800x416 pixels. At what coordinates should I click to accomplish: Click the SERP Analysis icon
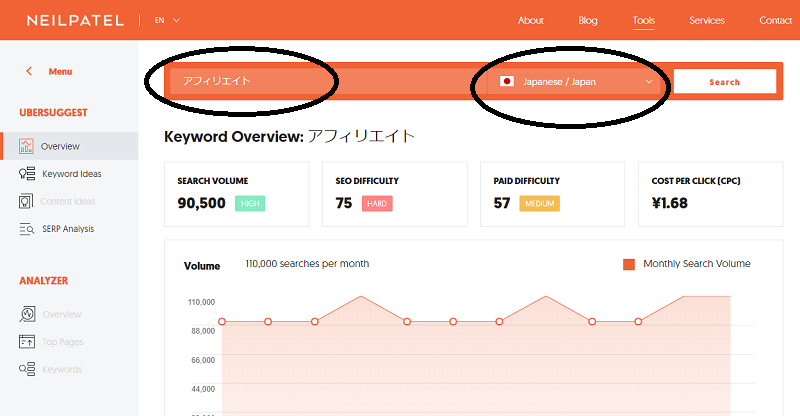[27, 229]
